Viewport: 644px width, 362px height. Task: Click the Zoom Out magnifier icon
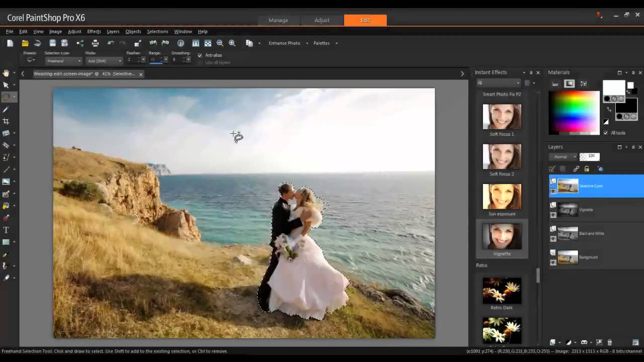[x=220, y=43]
